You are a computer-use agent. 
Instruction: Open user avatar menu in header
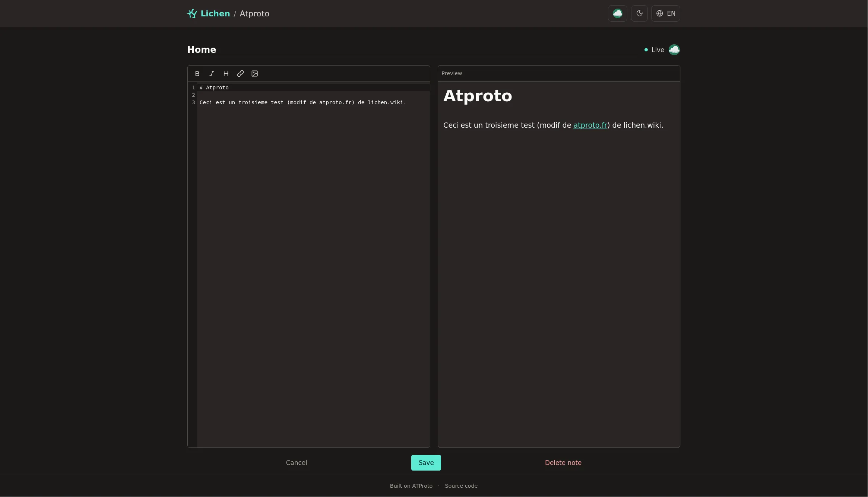(x=618, y=13)
